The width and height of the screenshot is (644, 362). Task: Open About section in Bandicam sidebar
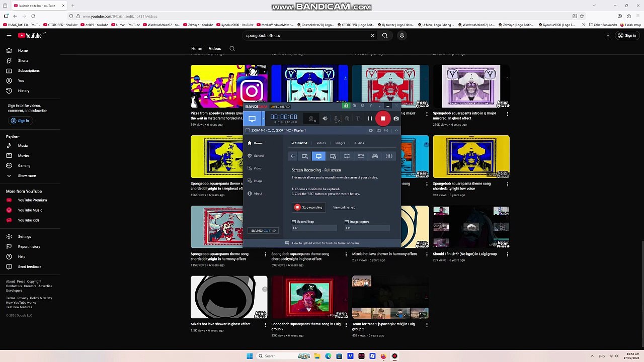(x=255, y=194)
